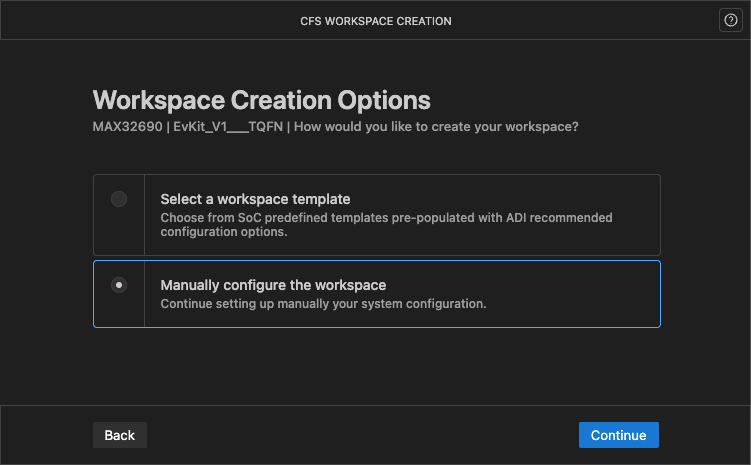Click the left radio cell of template card
751x465 pixels.
tap(119, 215)
